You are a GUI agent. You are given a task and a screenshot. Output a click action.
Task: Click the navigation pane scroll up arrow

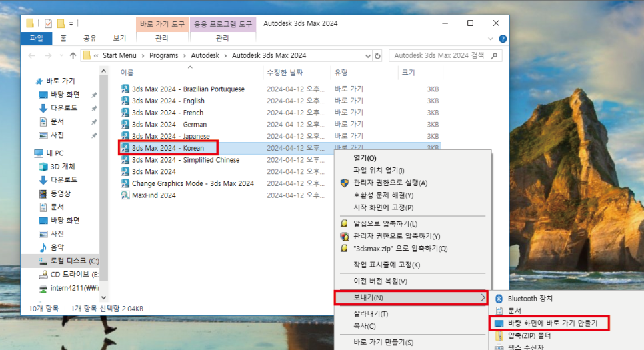(x=103, y=71)
